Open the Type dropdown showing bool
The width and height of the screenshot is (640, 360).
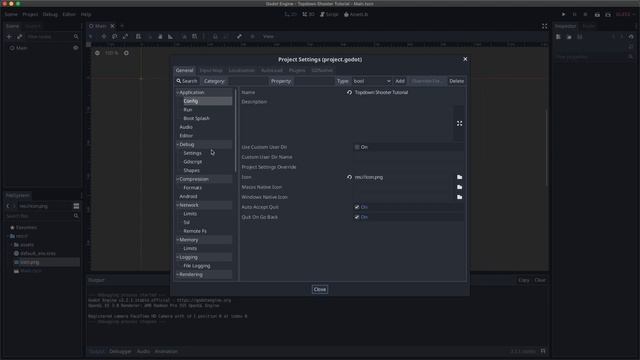click(372, 81)
